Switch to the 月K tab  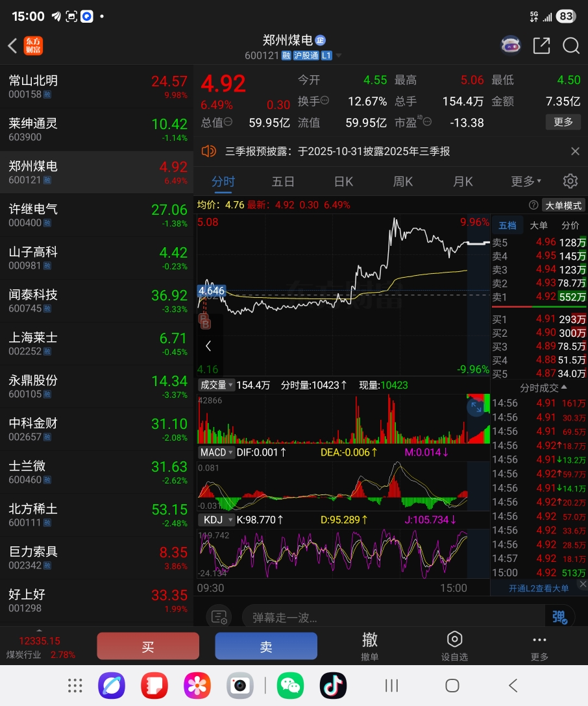pos(463,182)
